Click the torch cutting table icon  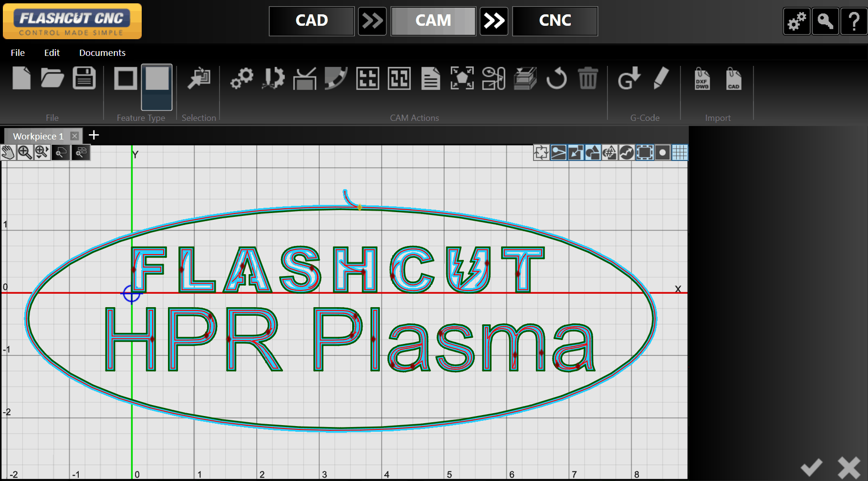[305, 78]
